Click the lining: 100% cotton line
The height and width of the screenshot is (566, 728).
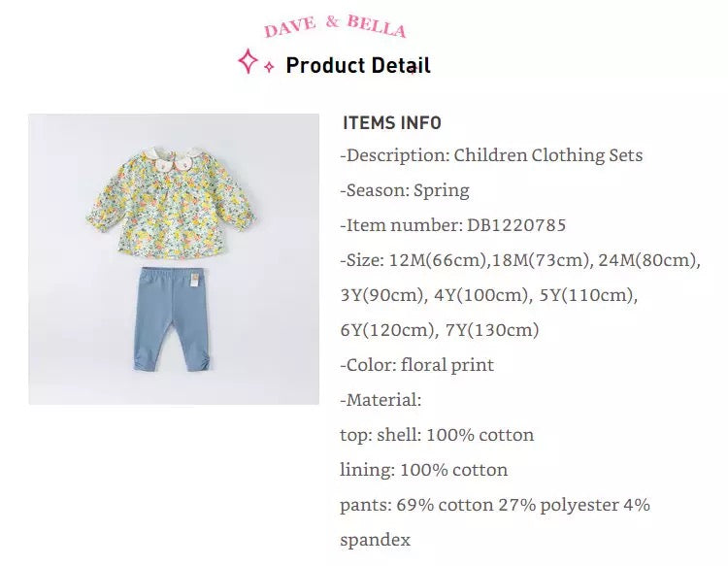click(424, 470)
